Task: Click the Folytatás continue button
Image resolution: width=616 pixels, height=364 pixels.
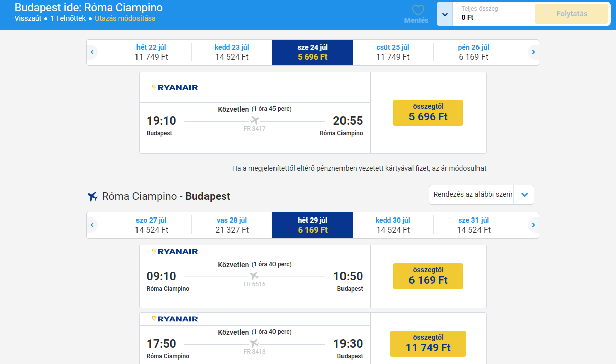Action: [572, 14]
